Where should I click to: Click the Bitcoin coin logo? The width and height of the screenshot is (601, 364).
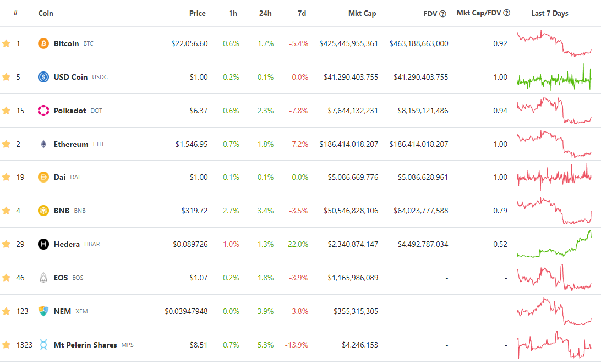pyautogui.click(x=43, y=43)
